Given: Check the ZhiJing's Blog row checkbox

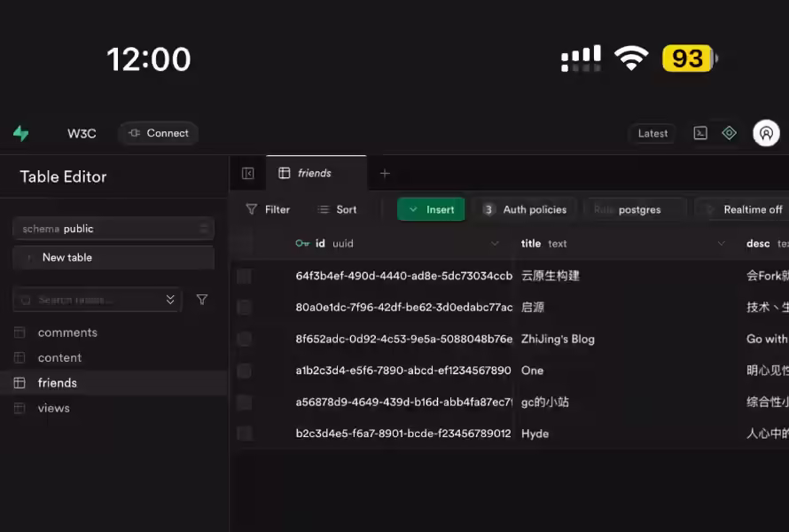Looking at the screenshot, I should [244, 339].
